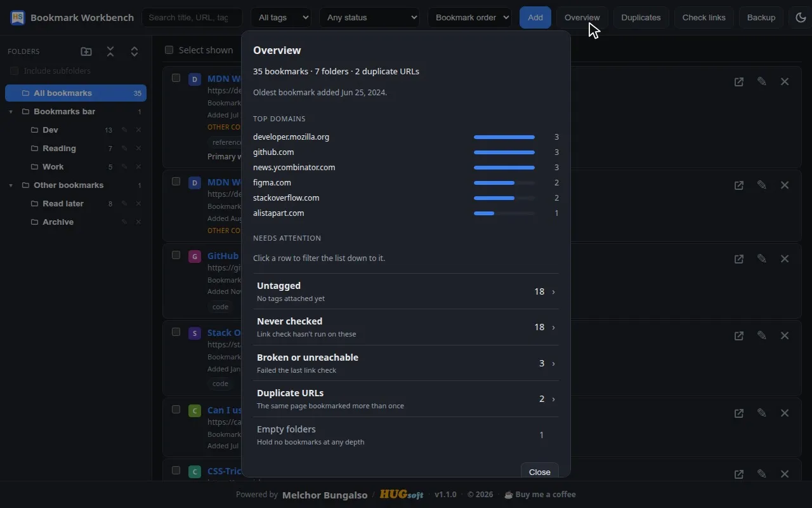Filter list by the Never checked row
The height and width of the screenshot is (508, 812).
point(406,327)
